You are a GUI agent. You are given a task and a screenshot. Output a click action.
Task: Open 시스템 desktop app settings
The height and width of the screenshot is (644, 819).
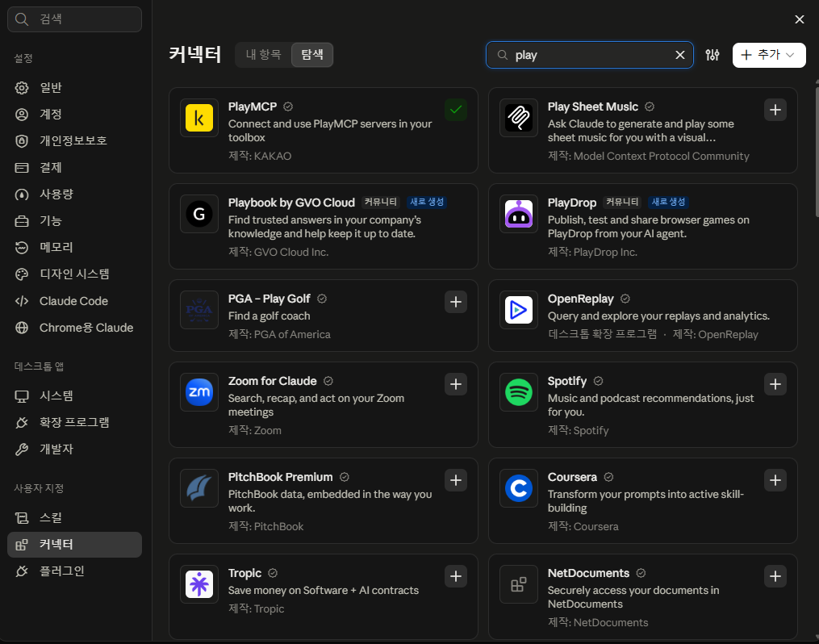[75, 396]
